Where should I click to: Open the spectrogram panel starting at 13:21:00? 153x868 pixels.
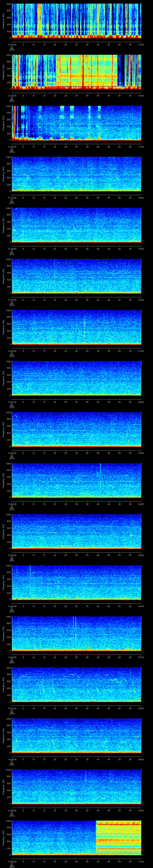click(x=77, y=378)
